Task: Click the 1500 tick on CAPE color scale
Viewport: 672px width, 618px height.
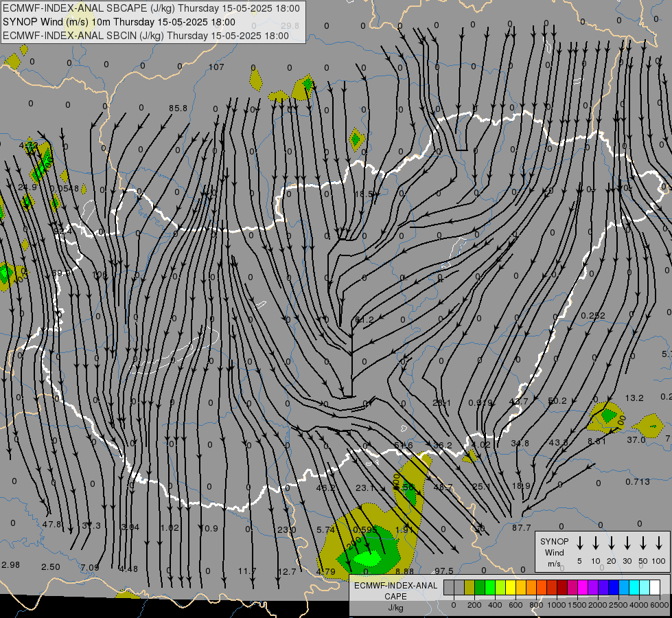Action: (x=577, y=605)
